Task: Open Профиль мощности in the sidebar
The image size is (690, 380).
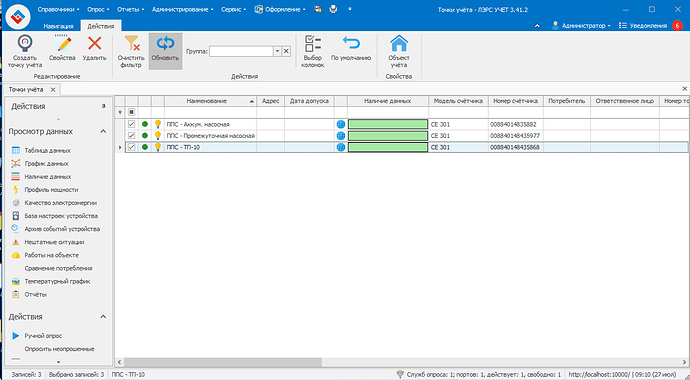Action: [51, 190]
